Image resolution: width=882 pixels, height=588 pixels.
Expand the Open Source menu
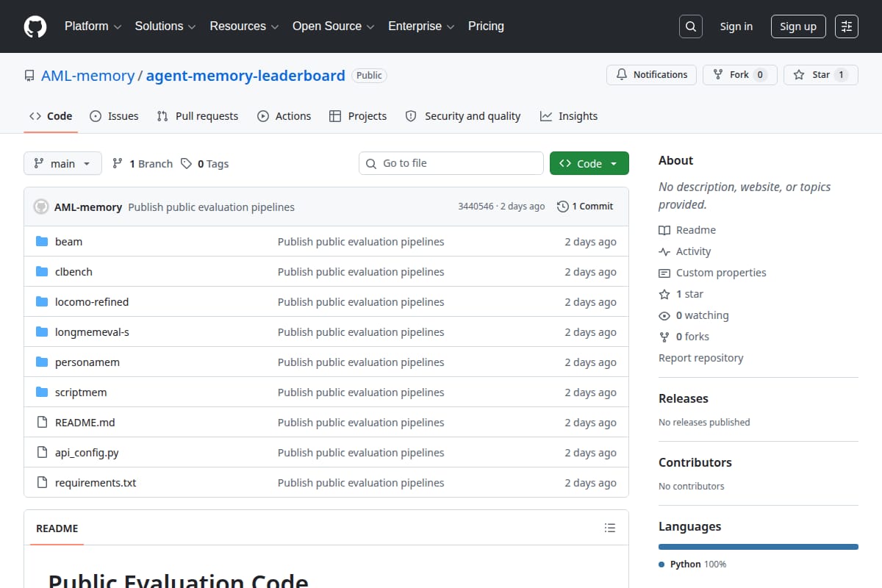coord(334,26)
